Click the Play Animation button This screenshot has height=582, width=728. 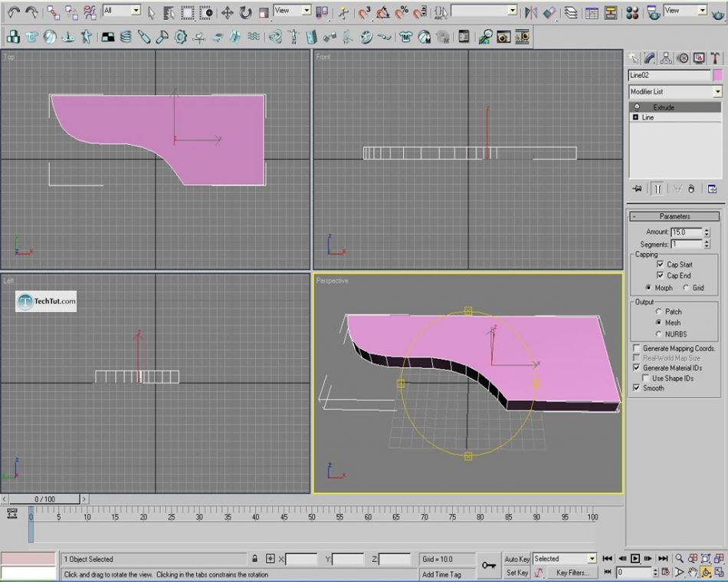coord(635,558)
